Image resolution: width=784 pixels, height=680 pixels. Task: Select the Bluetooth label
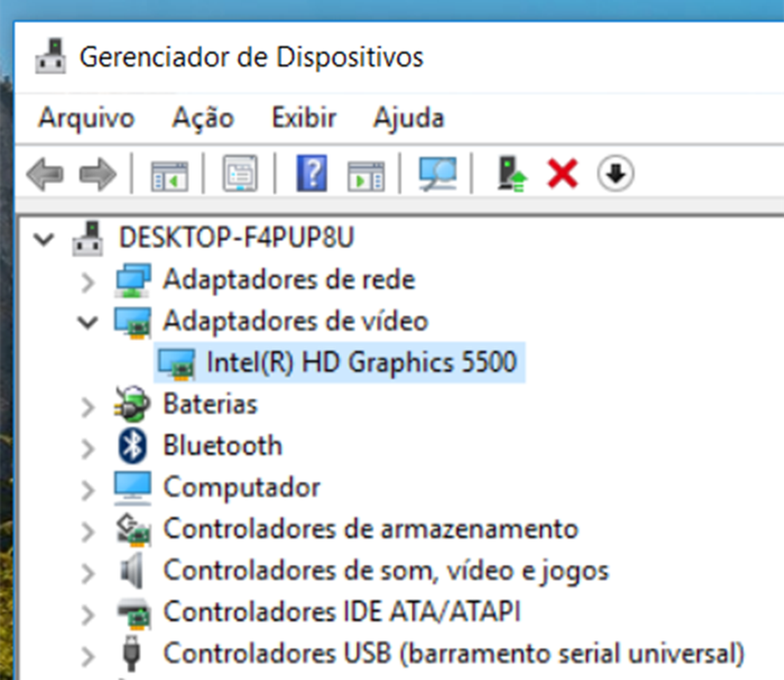coord(222,445)
